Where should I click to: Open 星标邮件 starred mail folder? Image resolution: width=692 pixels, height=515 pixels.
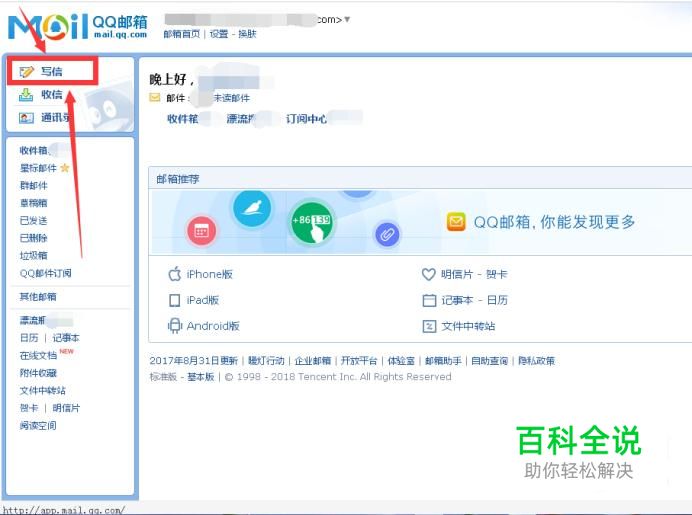coord(38,168)
